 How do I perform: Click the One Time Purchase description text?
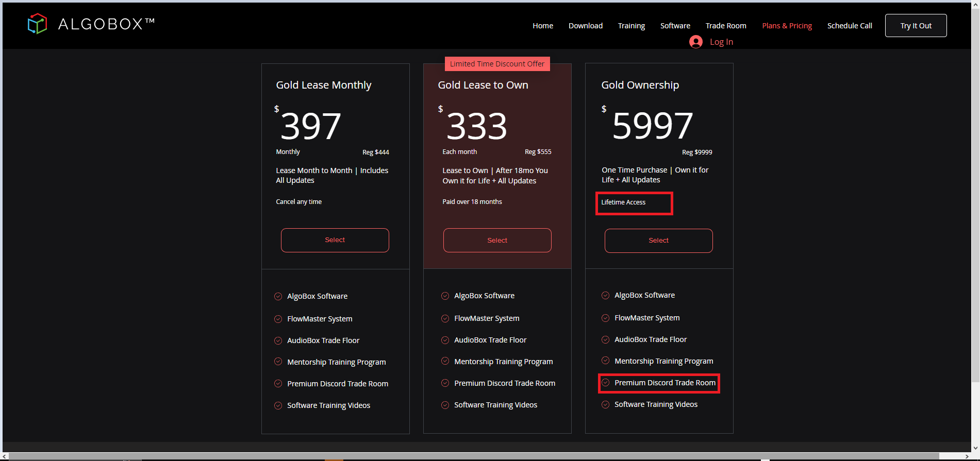point(655,175)
